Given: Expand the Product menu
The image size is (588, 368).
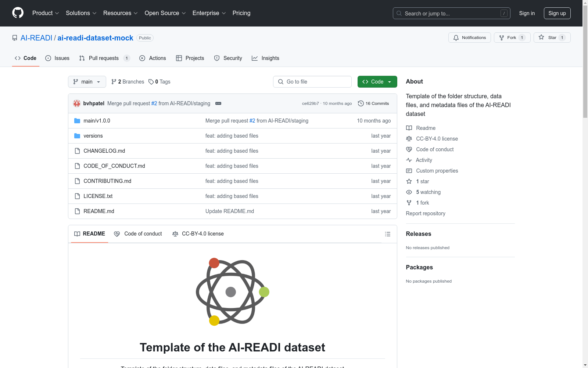Looking at the screenshot, I should coord(46,13).
